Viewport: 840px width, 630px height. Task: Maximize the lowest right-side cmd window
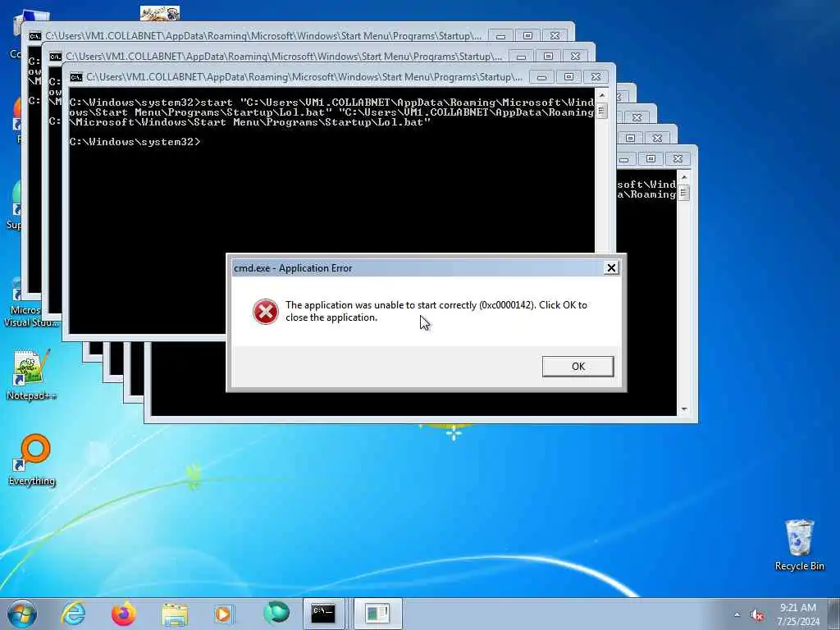click(x=651, y=159)
